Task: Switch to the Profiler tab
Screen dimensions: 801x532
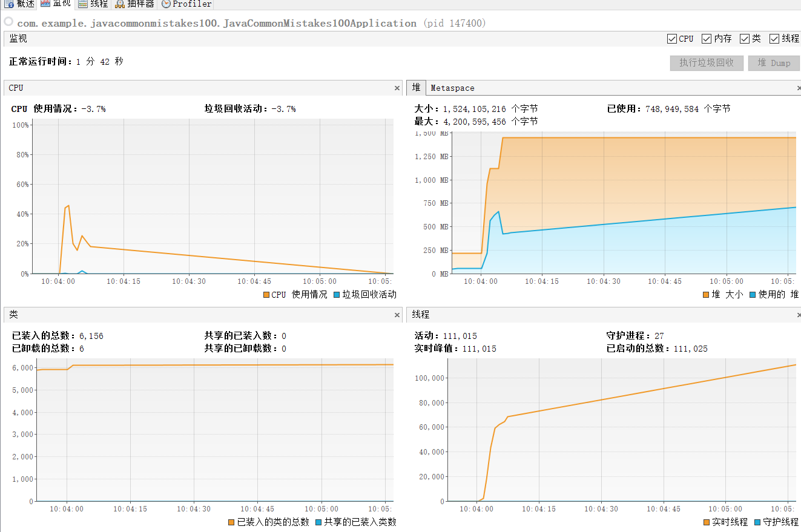Action: pyautogui.click(x=186, y=4)
